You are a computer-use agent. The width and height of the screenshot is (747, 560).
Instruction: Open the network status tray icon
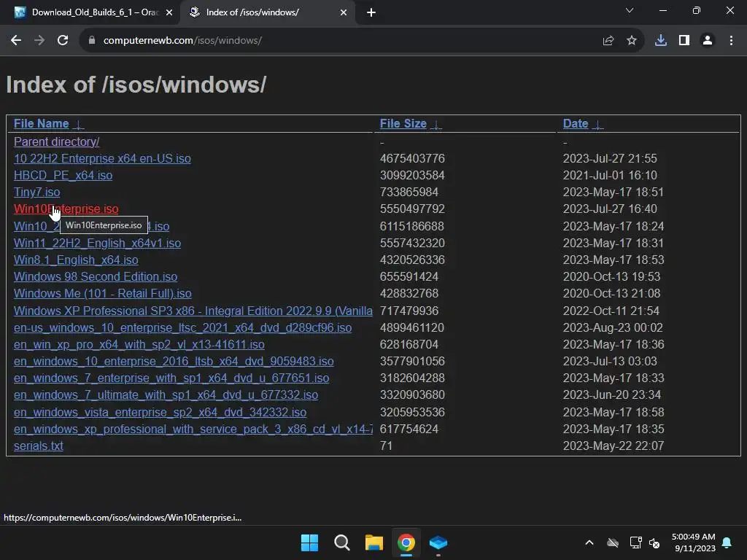click(x=635, y=542)
